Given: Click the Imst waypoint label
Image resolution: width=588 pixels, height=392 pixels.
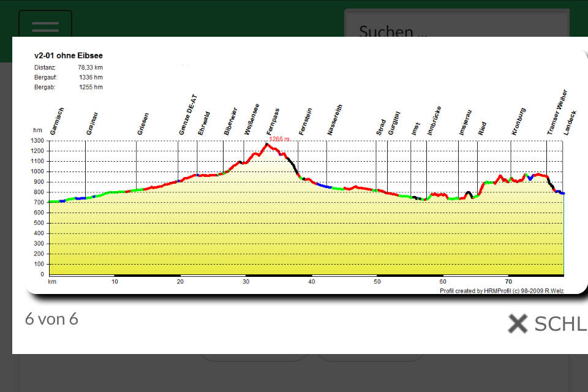Looking at the screenshot, I should [416, 129].
